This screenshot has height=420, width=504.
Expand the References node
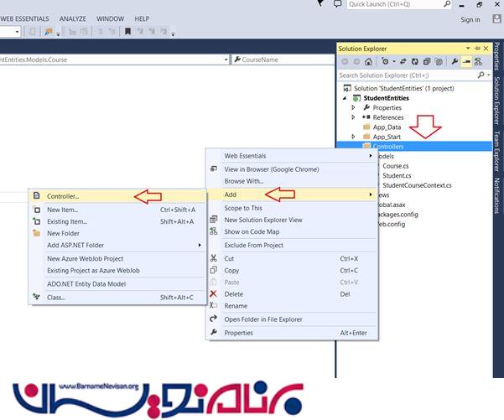353,118
